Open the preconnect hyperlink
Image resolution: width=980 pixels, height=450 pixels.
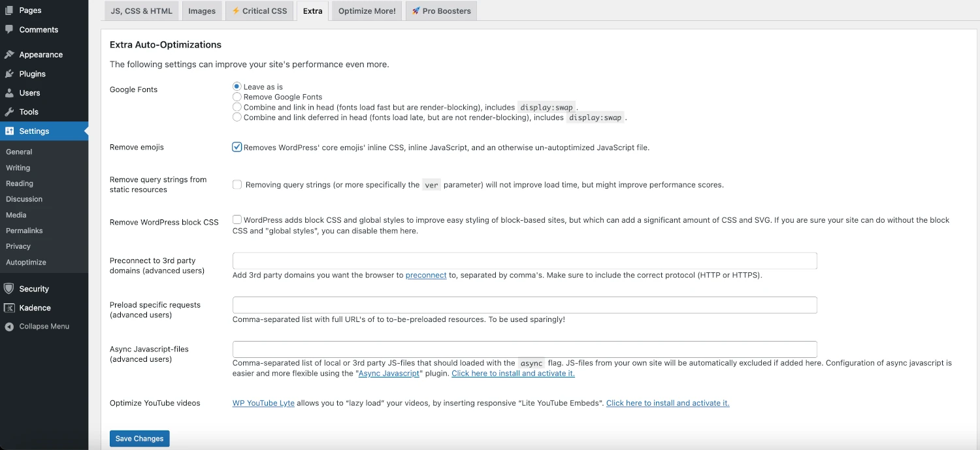[426, 276]
